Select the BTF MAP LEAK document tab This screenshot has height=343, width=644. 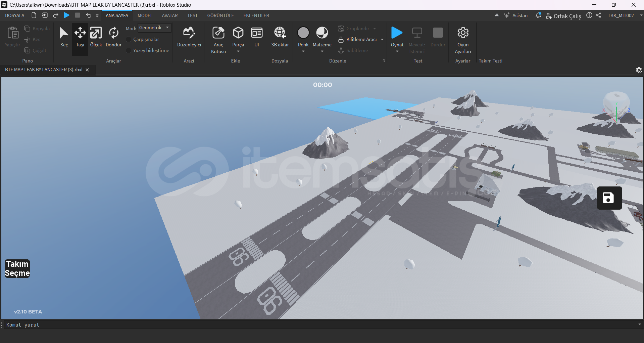(x=44, y=70)
